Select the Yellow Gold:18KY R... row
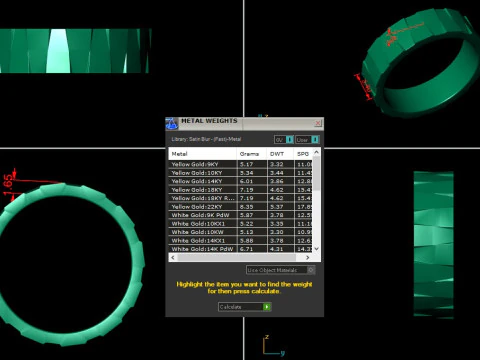Screen dimensions: 480x360 [241, 198]
